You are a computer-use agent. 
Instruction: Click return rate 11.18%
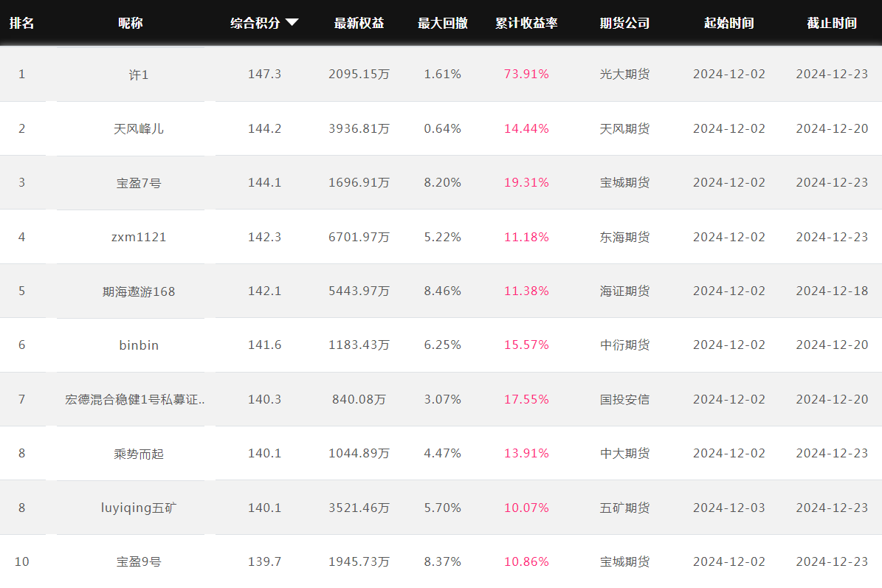pos(526,238)
